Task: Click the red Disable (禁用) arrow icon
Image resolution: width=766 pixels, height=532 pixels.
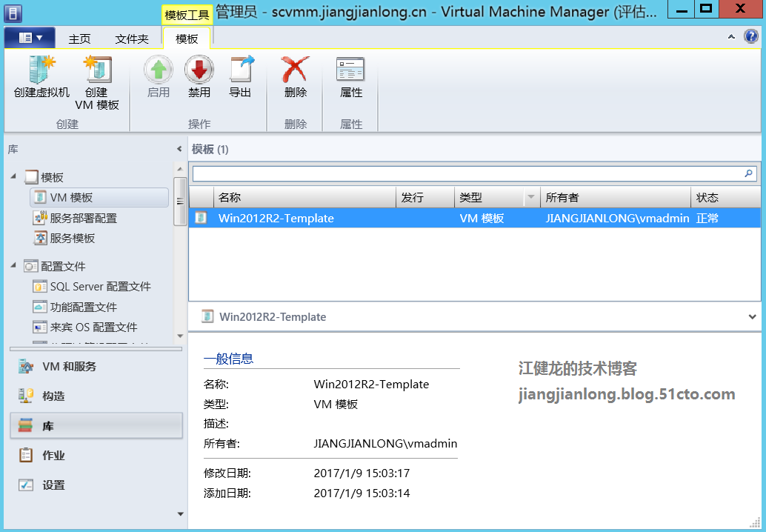Action: coord(199,70)
